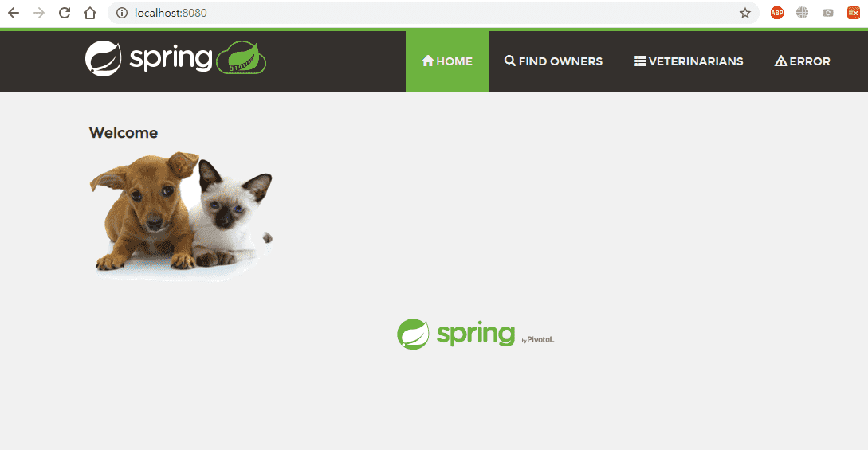Click the green cloud leaf logo
This screenshot has height=450, width=868.
[242, 57]
